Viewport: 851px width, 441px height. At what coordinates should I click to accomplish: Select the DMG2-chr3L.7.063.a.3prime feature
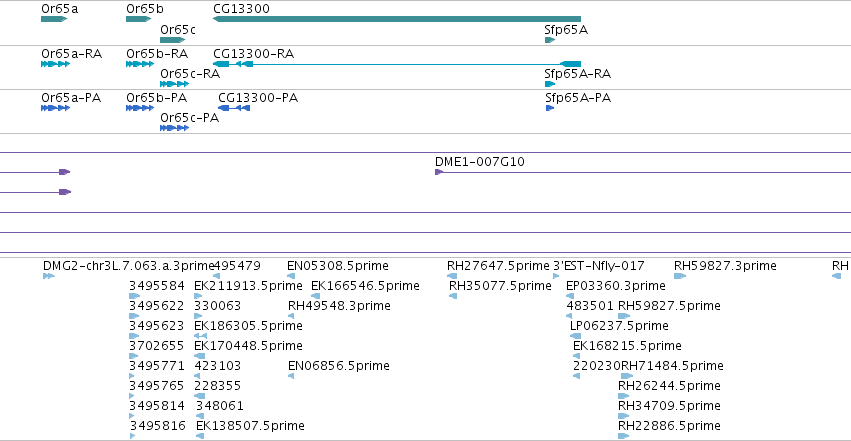tap(49, 276)
